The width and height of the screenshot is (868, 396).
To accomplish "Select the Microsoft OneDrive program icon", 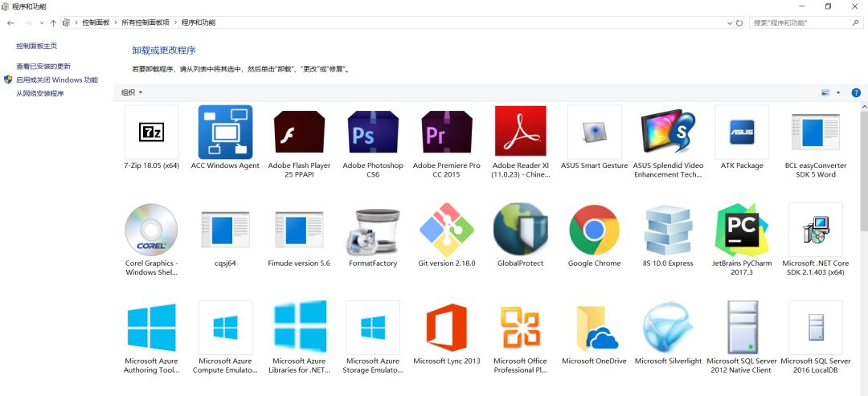I will point(594,328).
